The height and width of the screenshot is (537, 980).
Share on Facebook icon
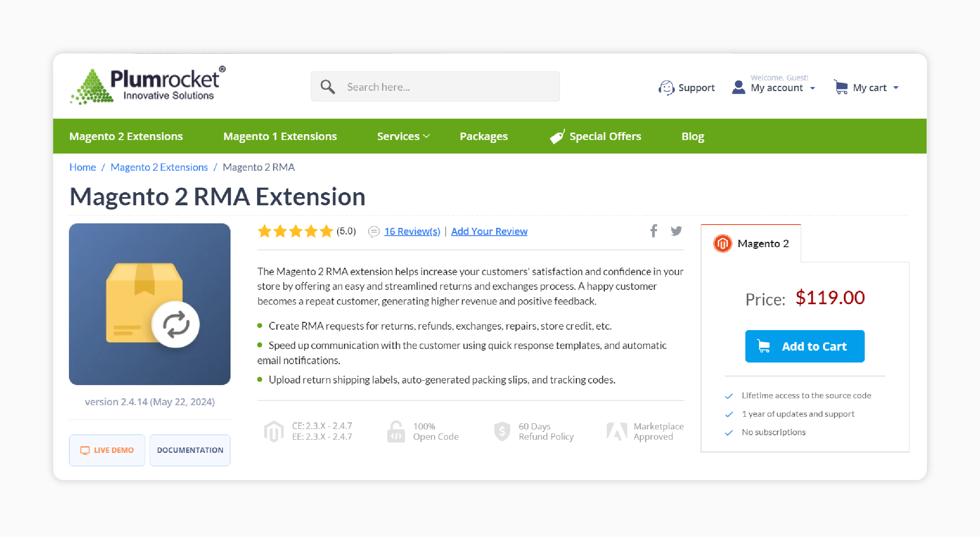click(x=654, y=231)
